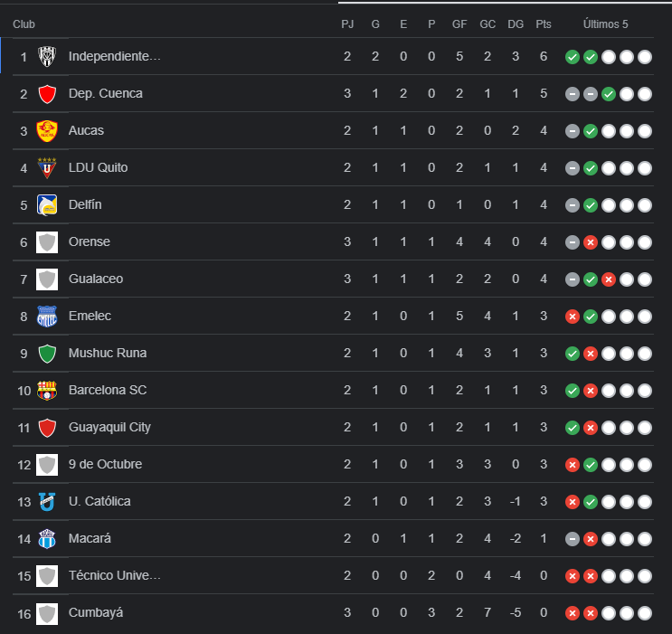The image size is (672, 634).
Task: Click the Club column header
Action: (x=24, y=24)
